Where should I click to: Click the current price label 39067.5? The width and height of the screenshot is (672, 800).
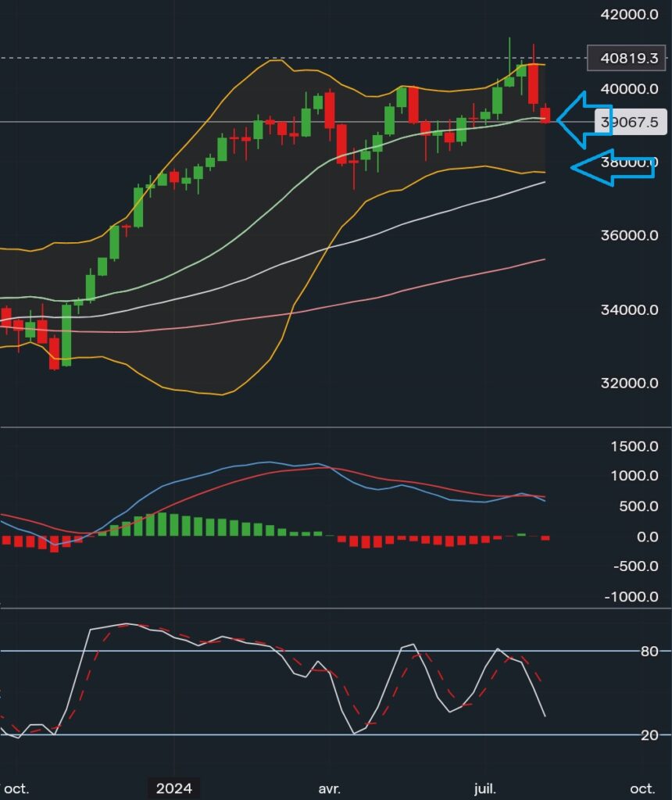pyautogui.click(x=631, y=122)
